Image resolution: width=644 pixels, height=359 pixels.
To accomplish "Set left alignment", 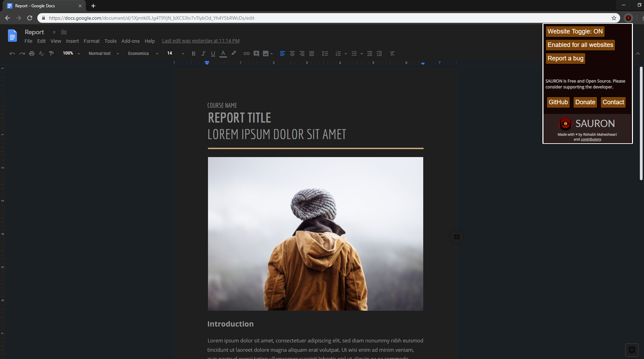I will pyautogui.click(x=282, y=54).
